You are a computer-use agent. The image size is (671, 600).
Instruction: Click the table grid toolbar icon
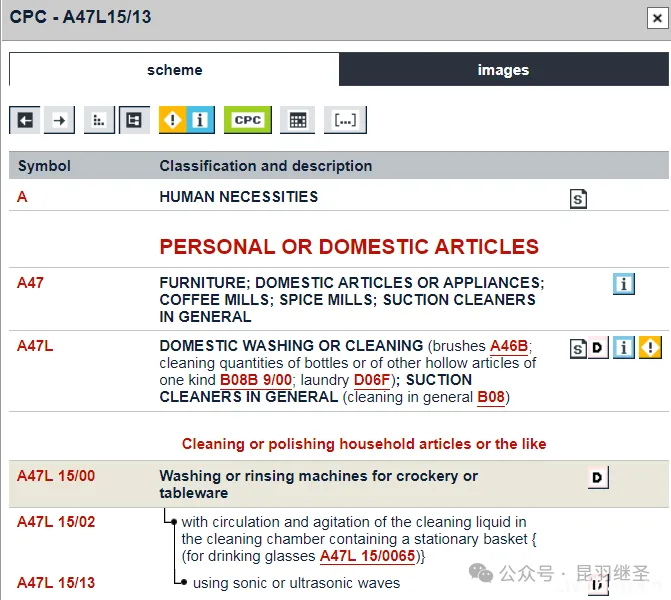297,120
